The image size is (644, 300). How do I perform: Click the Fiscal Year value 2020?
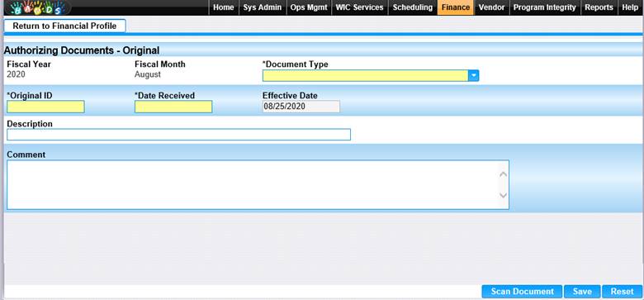(16, 74)
